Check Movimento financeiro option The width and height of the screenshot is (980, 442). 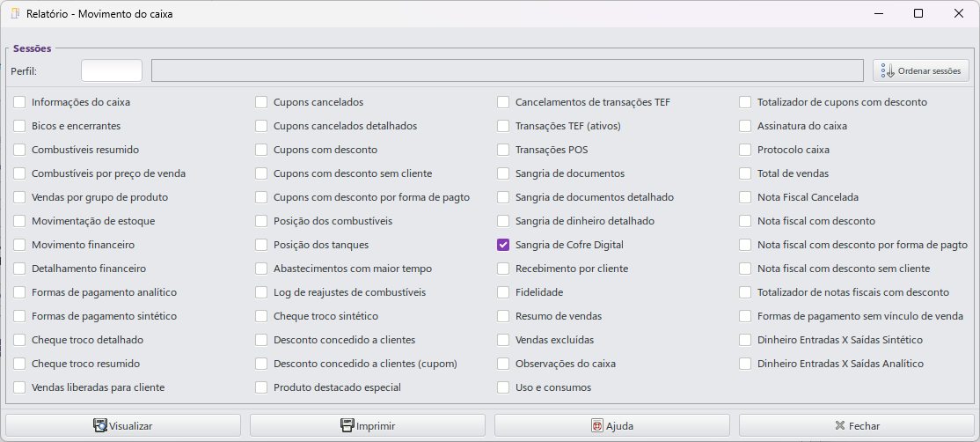click(19, 245)
